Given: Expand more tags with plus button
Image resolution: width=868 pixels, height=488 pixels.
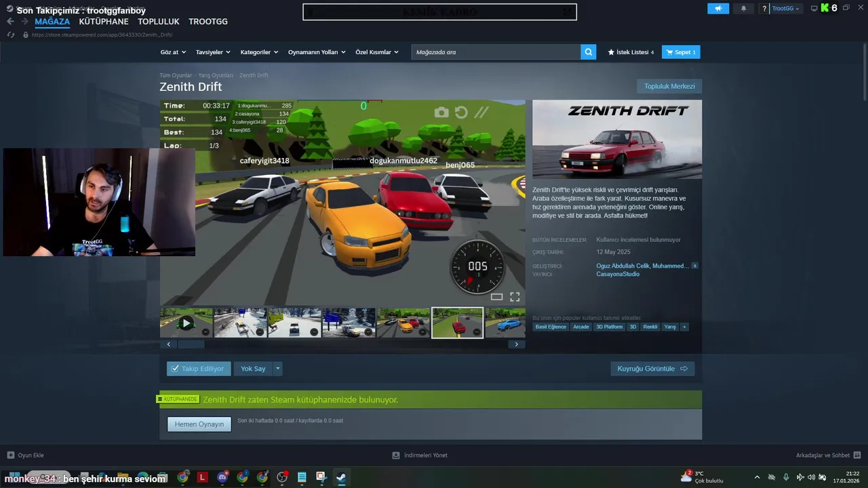Looking at the screenshot, I should [684, 327].
